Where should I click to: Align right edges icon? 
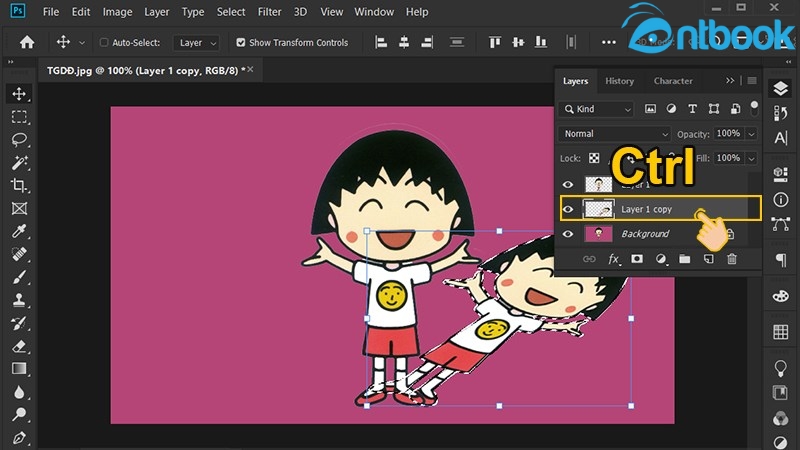tap(427, 42)
